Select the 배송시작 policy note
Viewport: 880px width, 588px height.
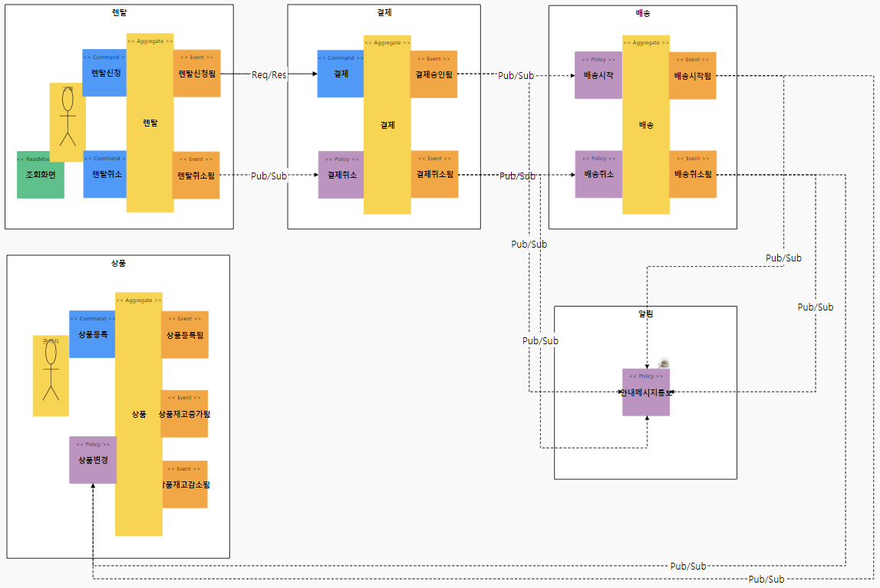point(598,75)
